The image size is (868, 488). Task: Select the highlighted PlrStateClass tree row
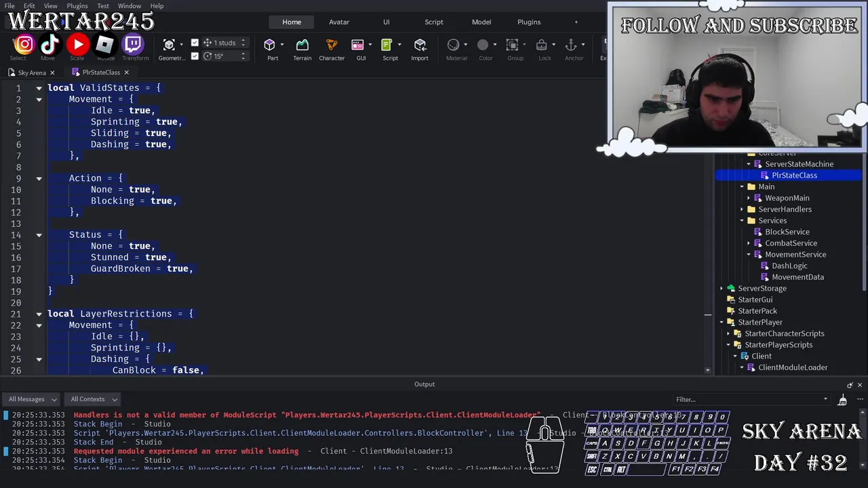788,176
